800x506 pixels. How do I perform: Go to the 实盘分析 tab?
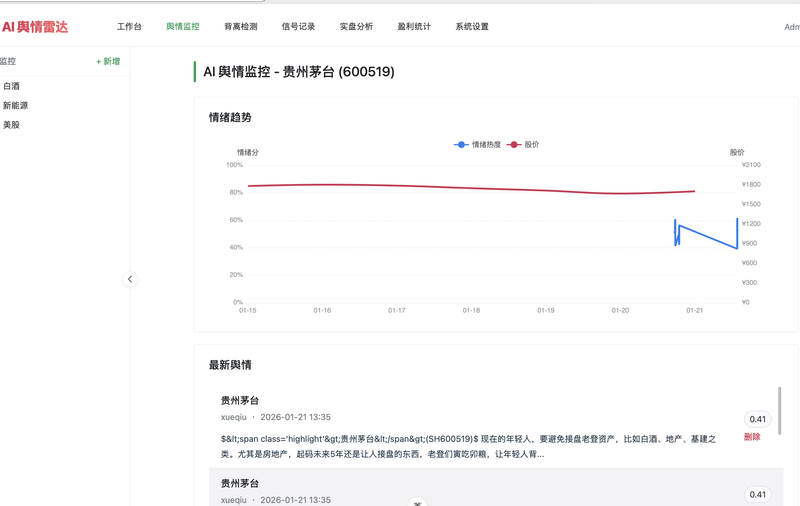tap(356, 27)
